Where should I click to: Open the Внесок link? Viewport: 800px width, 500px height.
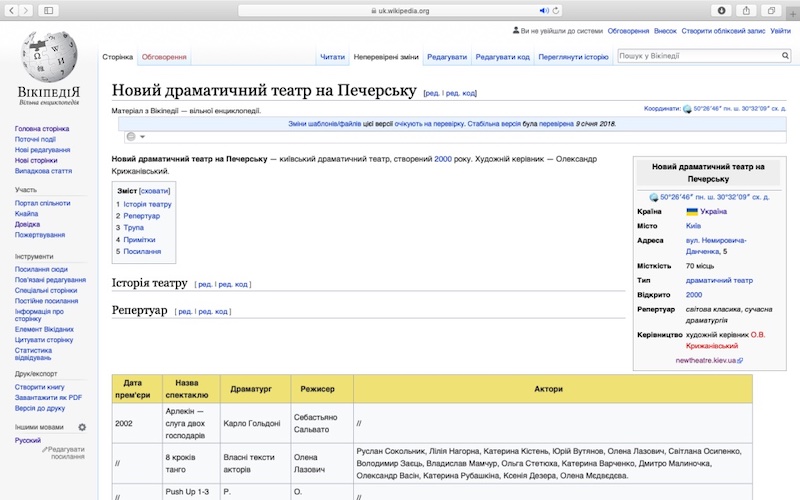[x=665, y=31]
